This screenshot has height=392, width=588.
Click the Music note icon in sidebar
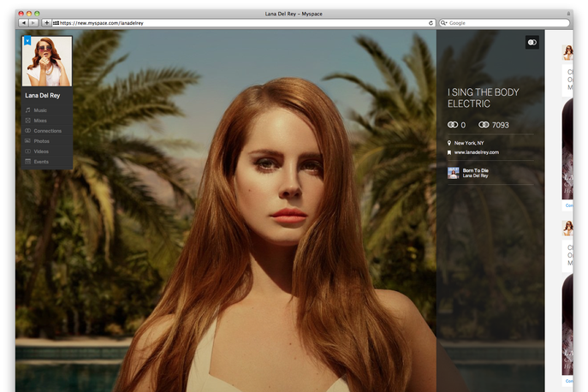coord(28,110)
